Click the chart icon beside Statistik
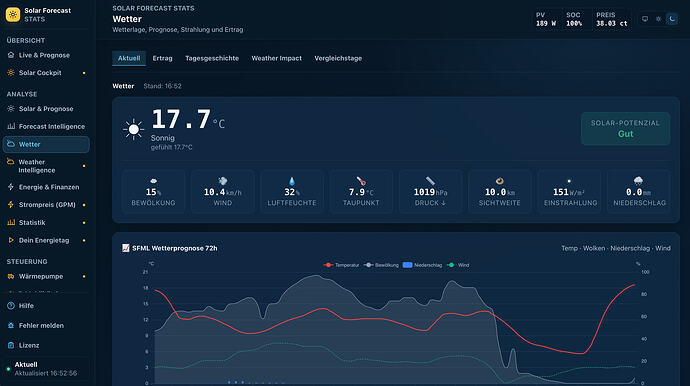Screen dimensions: 690x386 [x=11, y=223]
